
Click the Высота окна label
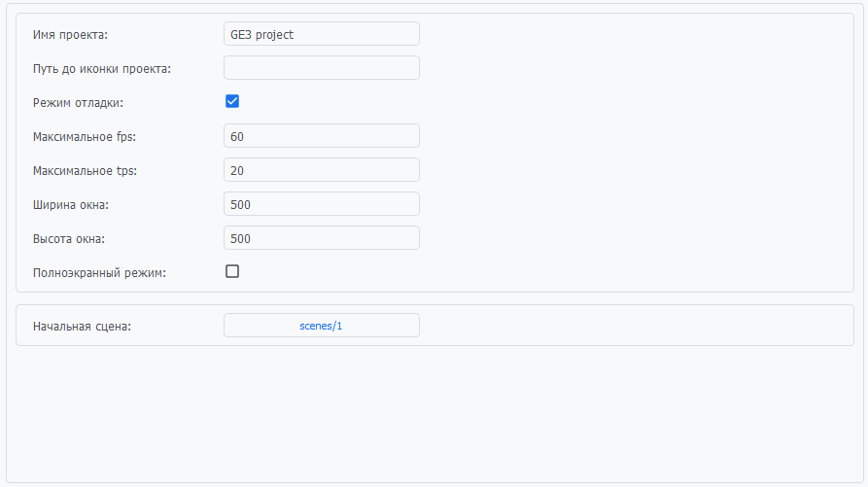69,239
